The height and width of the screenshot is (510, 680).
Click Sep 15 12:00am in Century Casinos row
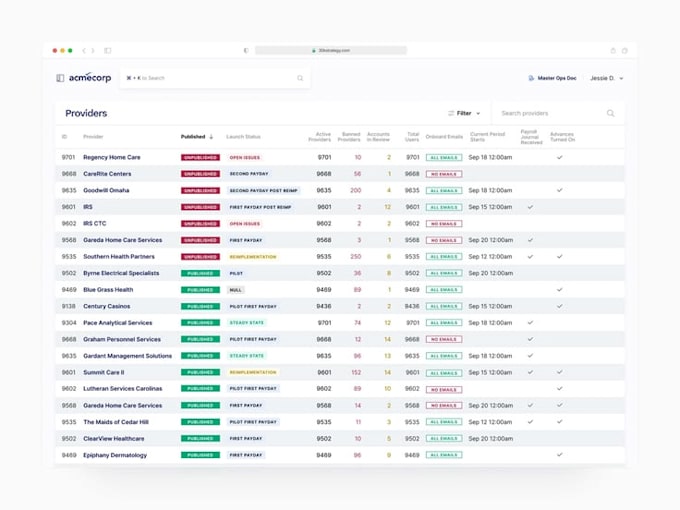coord(490,306)
